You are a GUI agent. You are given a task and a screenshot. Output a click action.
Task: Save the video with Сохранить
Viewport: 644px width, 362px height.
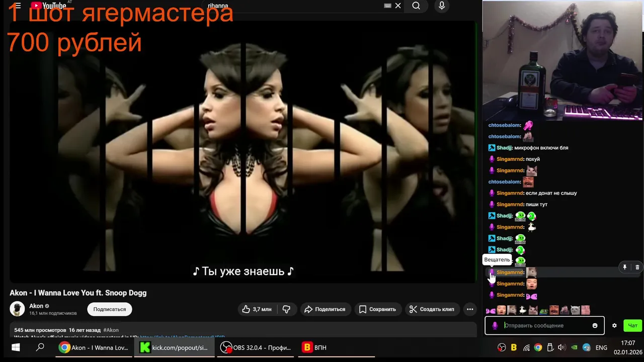pyautogui.click(x=377, y=309)
